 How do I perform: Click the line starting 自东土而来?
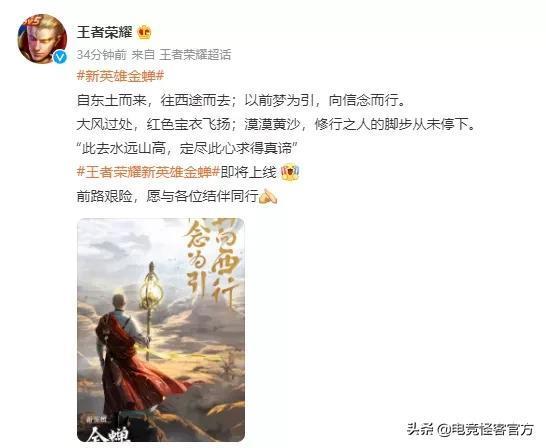coord(242,100)
